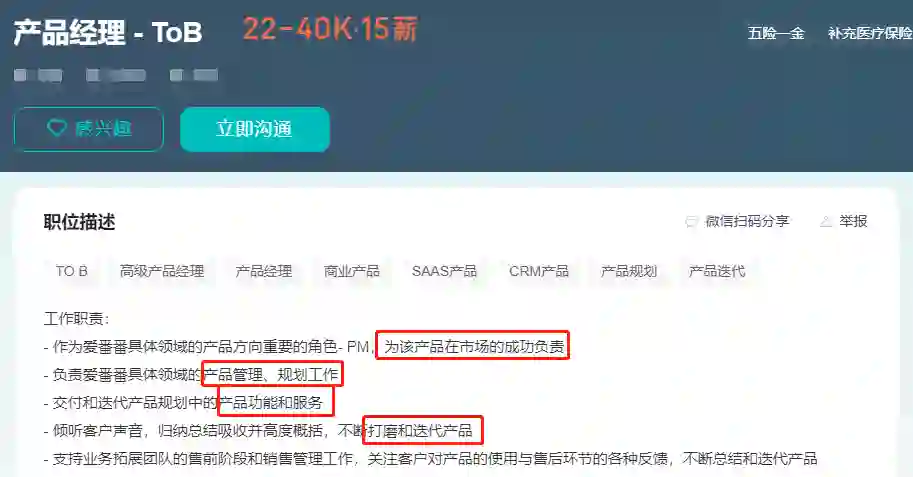Click the WeChat scan share icon
The width and height of the screenshot is (913, 477).
point(691,221)
